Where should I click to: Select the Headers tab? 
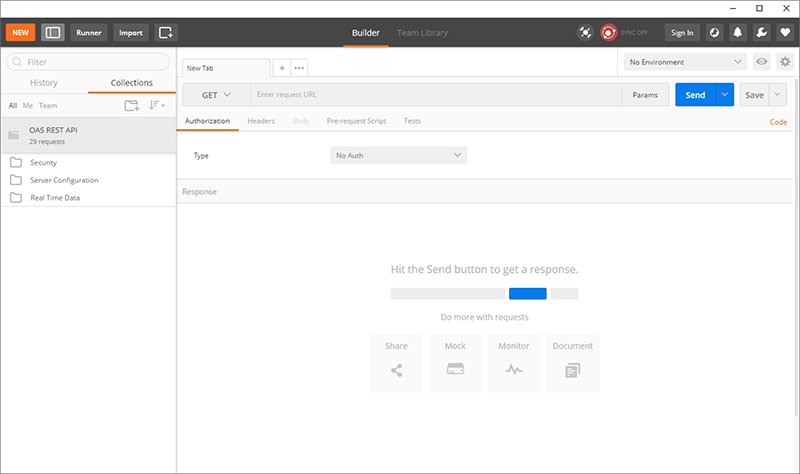pyautogui.click(x=261, y=121)
